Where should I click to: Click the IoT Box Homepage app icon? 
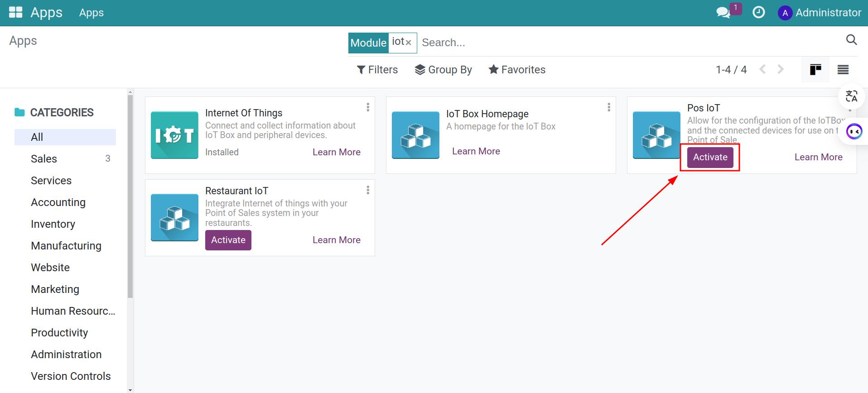415,135
